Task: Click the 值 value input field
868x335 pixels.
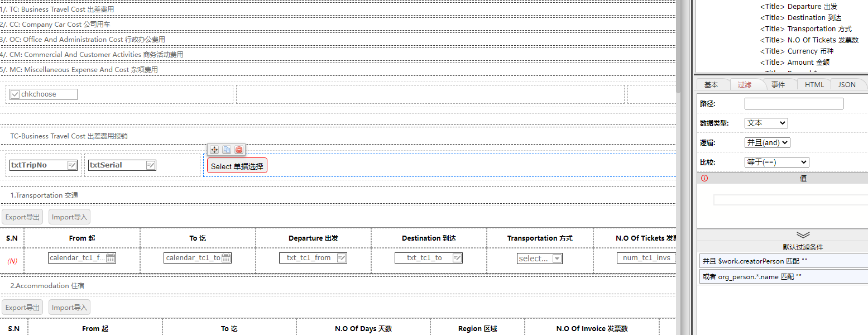Action: click(790, 200)
